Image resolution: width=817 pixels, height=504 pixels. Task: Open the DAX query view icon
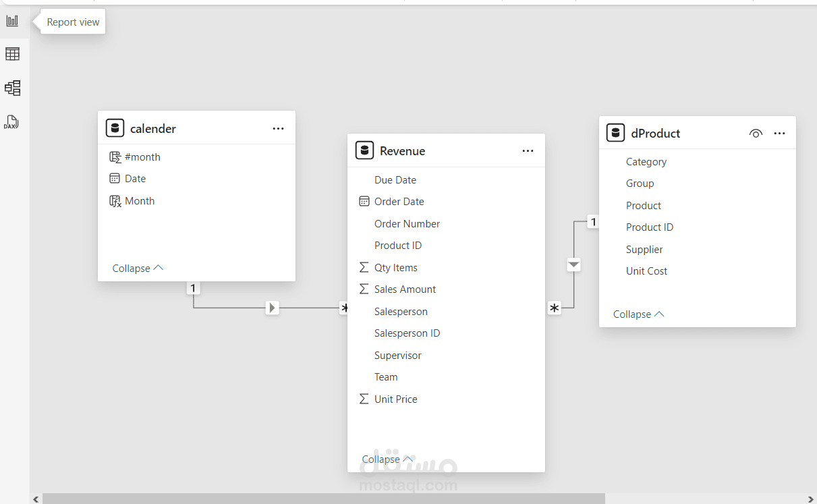pos(11,122)
